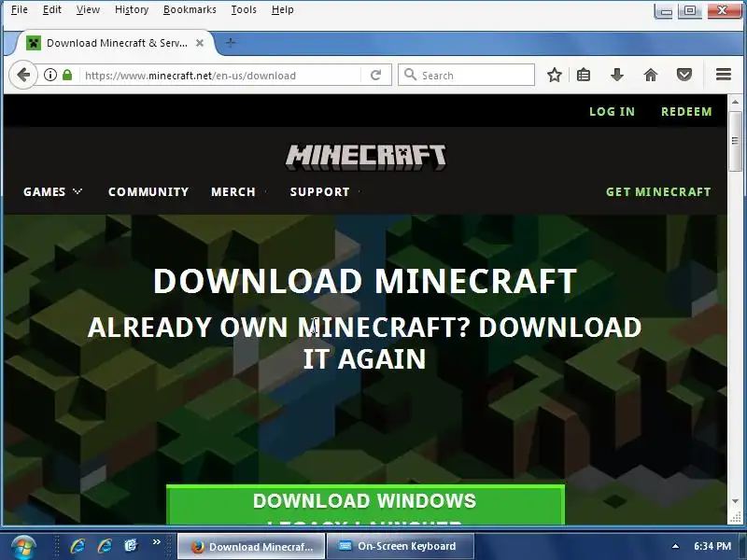This screenshot has height=560, width=747.
Task: Go back using the browser back arrow
Action: coord(22,75)
